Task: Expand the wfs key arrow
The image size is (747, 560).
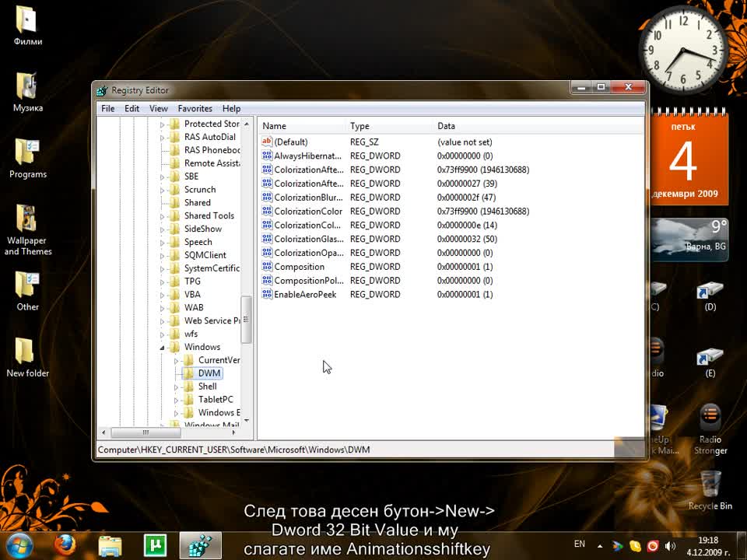Action: pyautogui.click(x=162, y=334)
